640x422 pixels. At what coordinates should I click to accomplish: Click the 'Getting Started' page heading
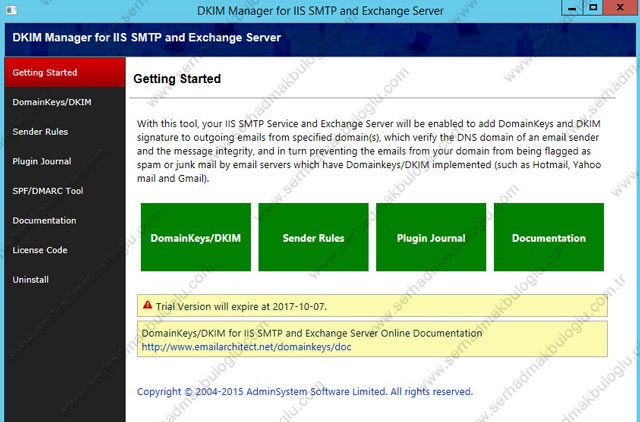[177, 79]
